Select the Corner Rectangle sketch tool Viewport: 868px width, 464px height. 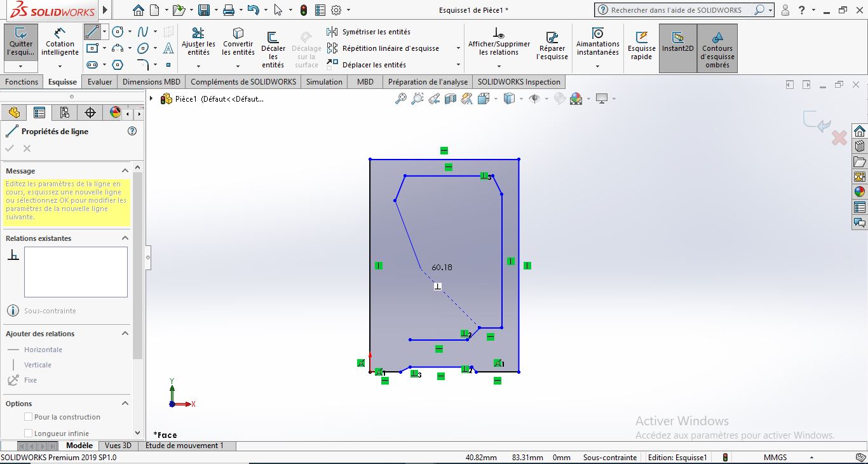click(92, 48)
